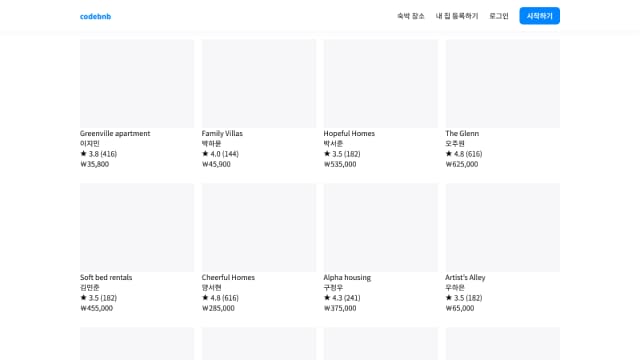Viewport: 640px width, 360px height.
Task: Click host name under Greenville apartment
Action: coord(90,144)
